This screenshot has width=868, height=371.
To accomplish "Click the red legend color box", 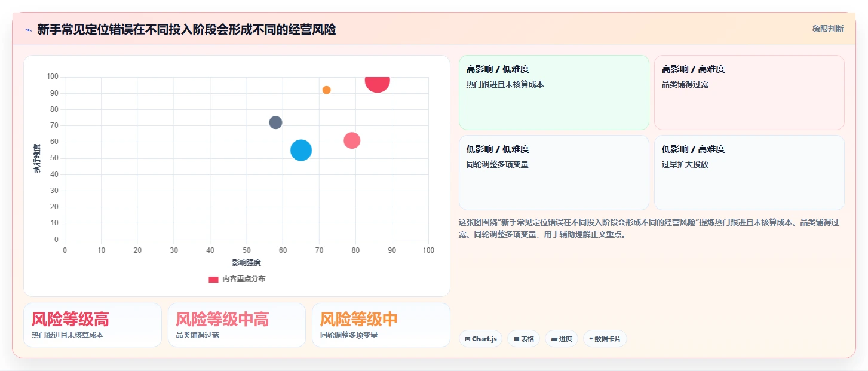I will [x=213, y=279].
